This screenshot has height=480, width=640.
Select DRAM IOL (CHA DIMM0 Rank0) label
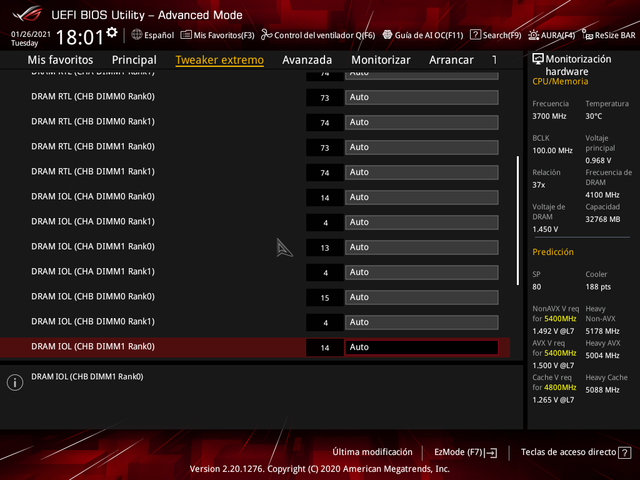(x=93, y=197)
